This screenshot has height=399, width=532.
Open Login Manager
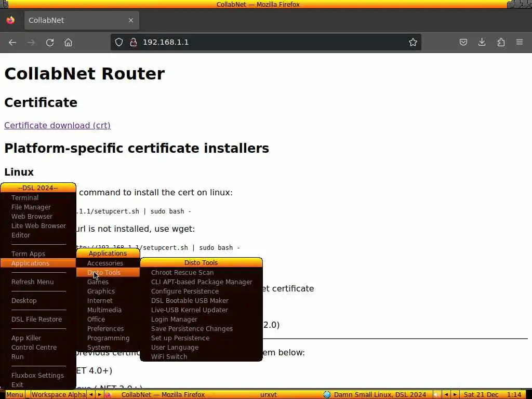click(201, 320)
